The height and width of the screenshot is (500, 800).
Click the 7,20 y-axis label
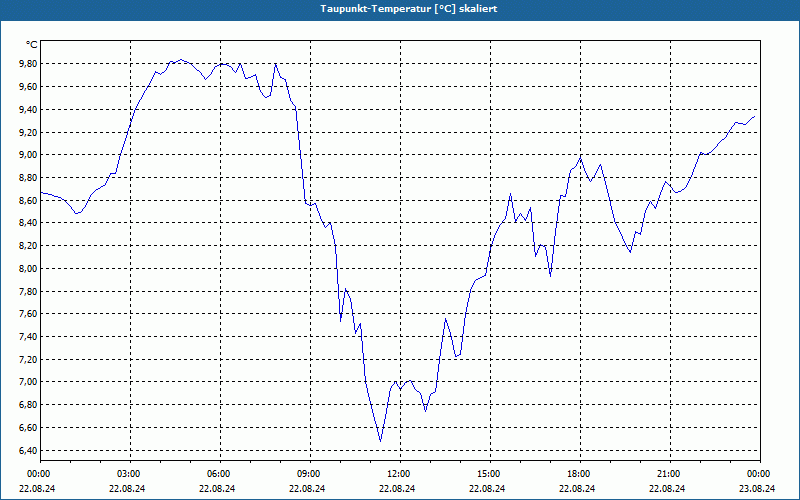[x=29, y=359]
